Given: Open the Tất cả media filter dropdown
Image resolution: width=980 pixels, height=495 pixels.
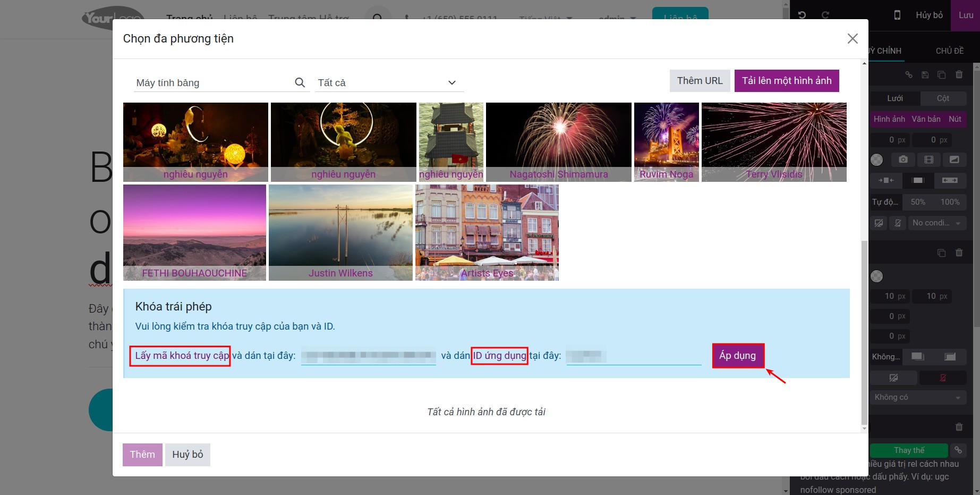Looking at the screenshot, I should click(x=388, y=82).
